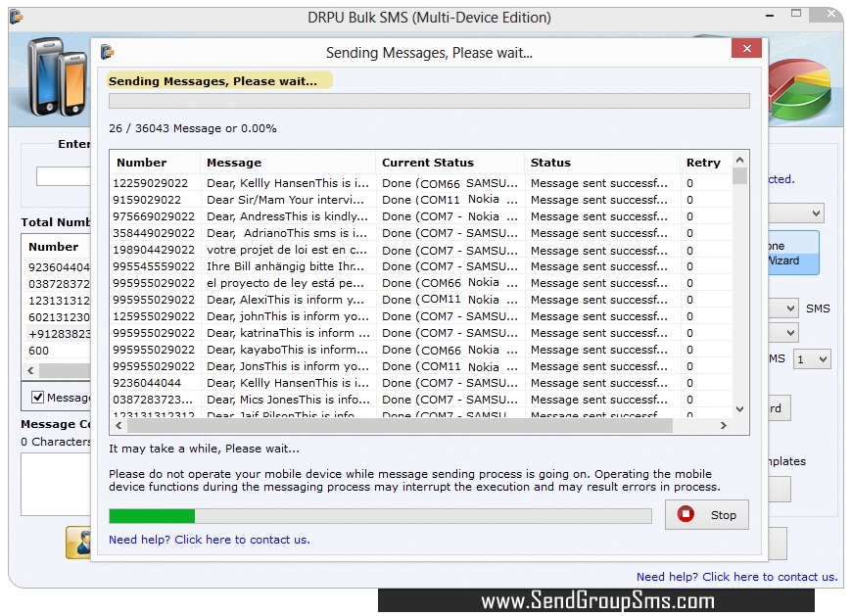Viewport: 852px width, 616px height.
Task: Toggle the Message checkbox in main window
Action: click(37, 397)
